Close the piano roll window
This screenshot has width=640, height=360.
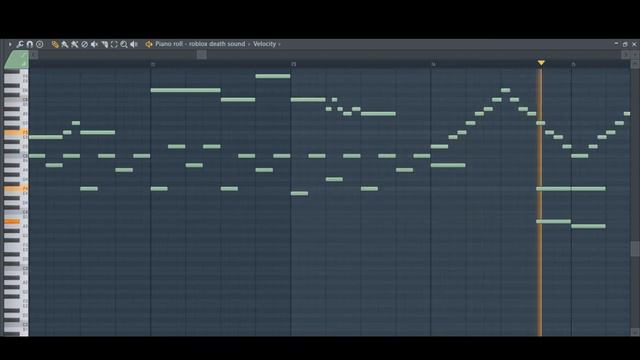(x=634, y=44)
